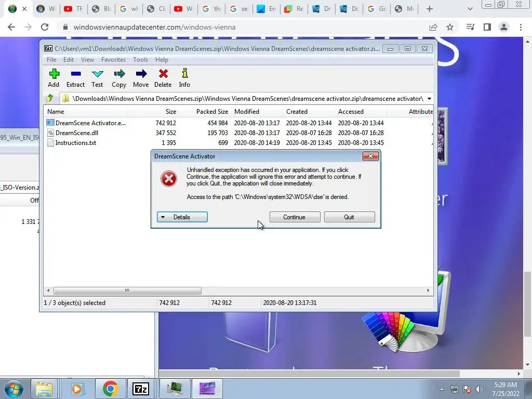Toggle the Chrome side panel icon
This screenshot has height=399, width=532.
487,27
